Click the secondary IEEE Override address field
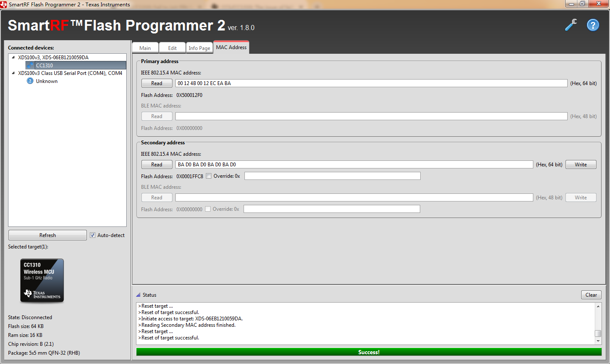The height and width of the screenshot is (364, 610). pos(333,176)
